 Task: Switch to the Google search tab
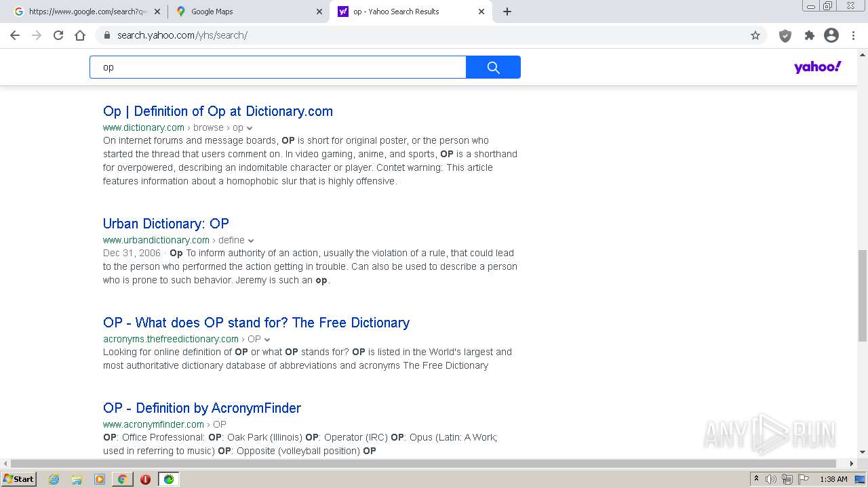[86, 12]
